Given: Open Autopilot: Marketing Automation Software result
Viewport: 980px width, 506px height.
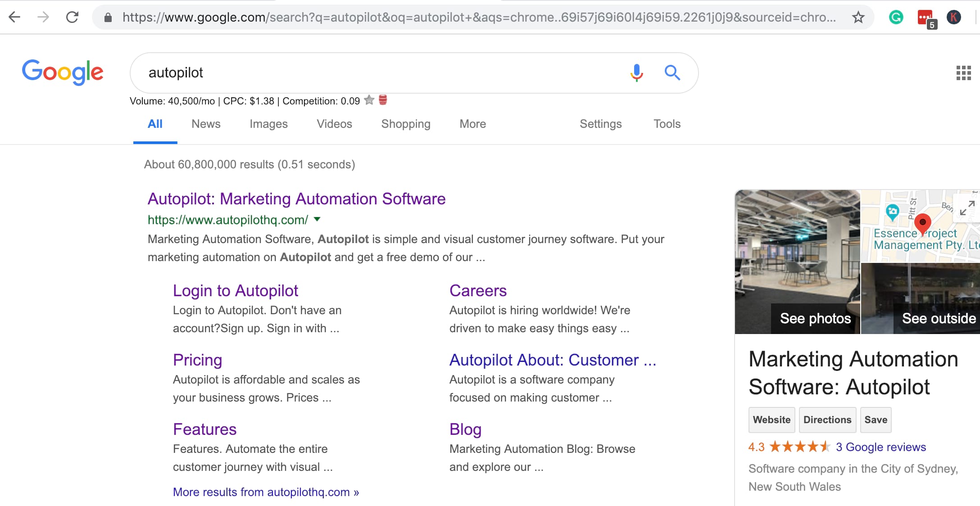Looking at the screenshot, I should tap(296, 199).
